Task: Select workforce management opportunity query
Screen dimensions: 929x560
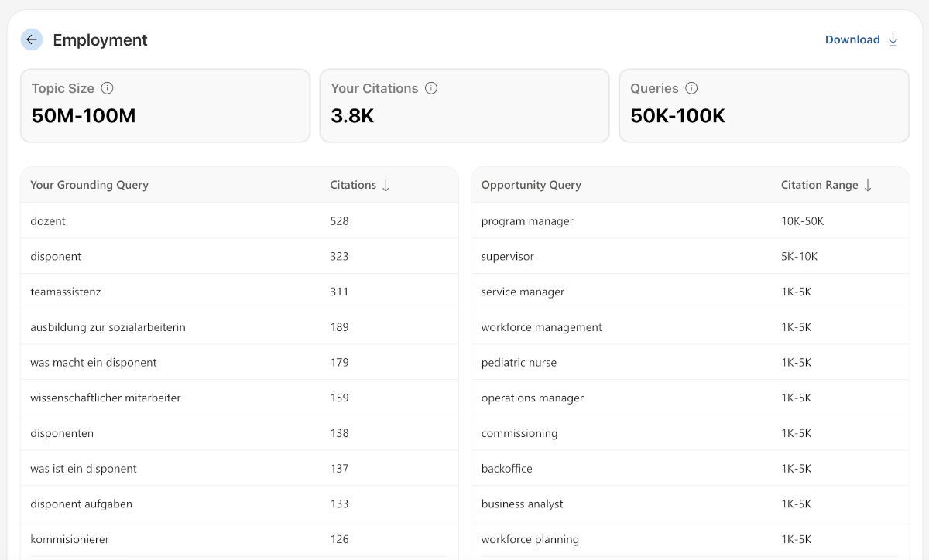Action: 691,327
